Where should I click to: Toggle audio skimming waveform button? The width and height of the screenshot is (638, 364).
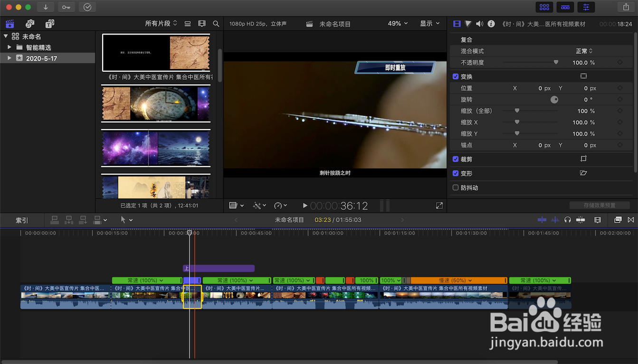point(555,220)
